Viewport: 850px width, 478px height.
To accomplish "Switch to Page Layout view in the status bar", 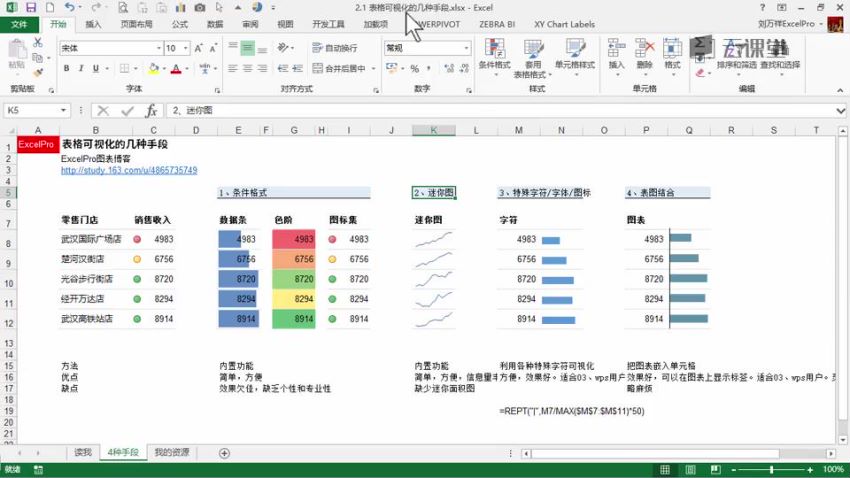I will [x=690, y=469].
